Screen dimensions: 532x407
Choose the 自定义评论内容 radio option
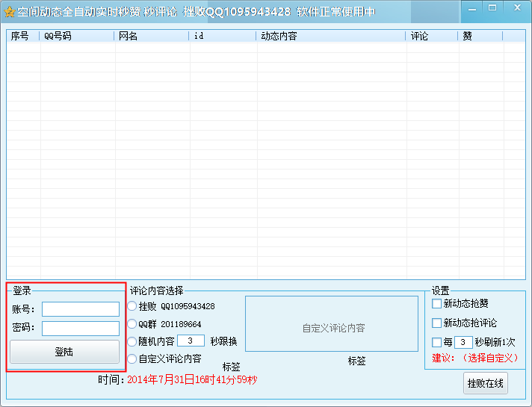(x=132, y=358)
